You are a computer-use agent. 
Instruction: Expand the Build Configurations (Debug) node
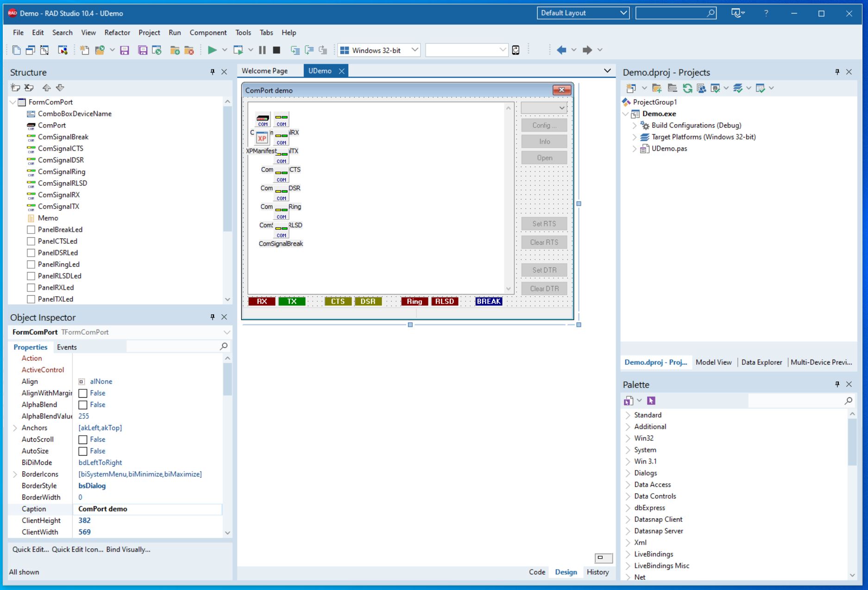coord(635,125)
